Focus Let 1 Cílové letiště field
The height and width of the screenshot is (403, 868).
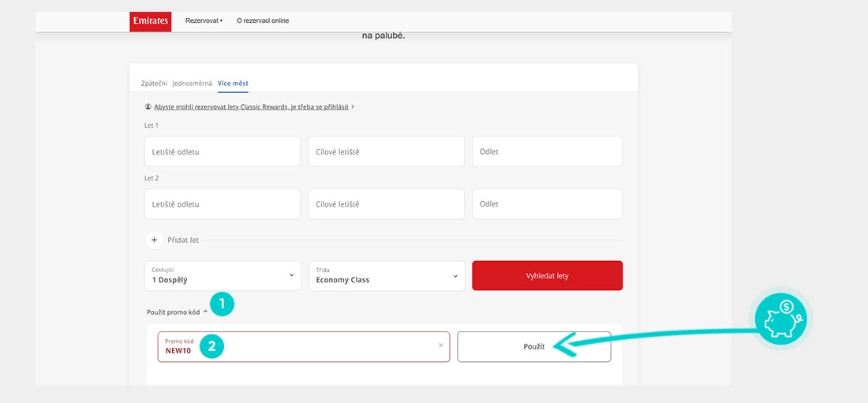tap(387, 151)
